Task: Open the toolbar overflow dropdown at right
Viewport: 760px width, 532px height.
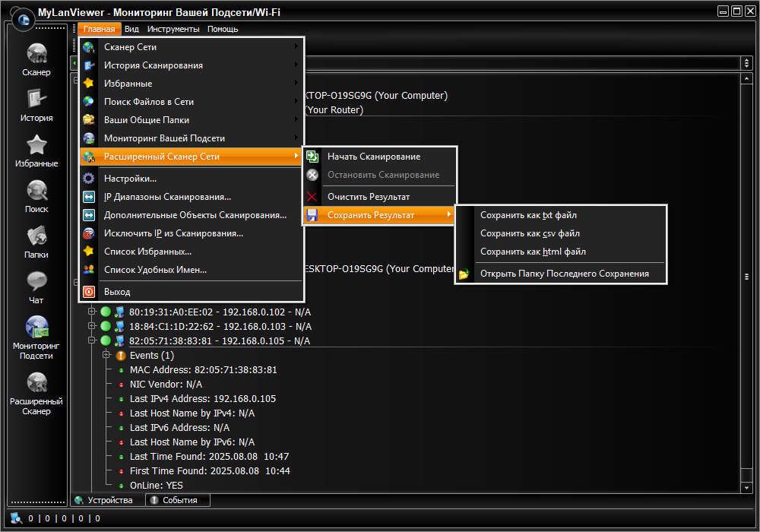Action: coord(746,62)
